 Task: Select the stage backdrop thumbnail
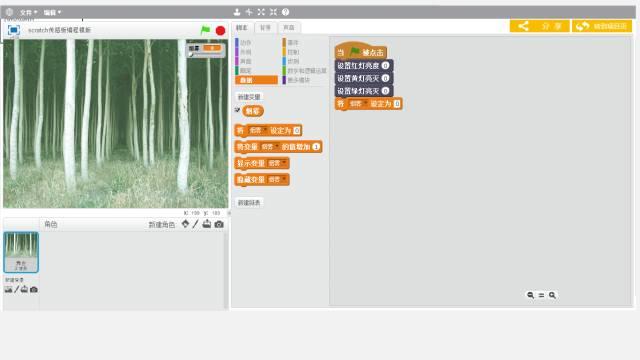pos(21,252)
